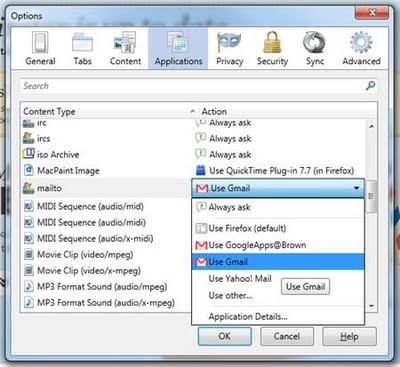Screen dimensions: 400x367
Task: Select the mailto content type row
Action: (106, 188)
